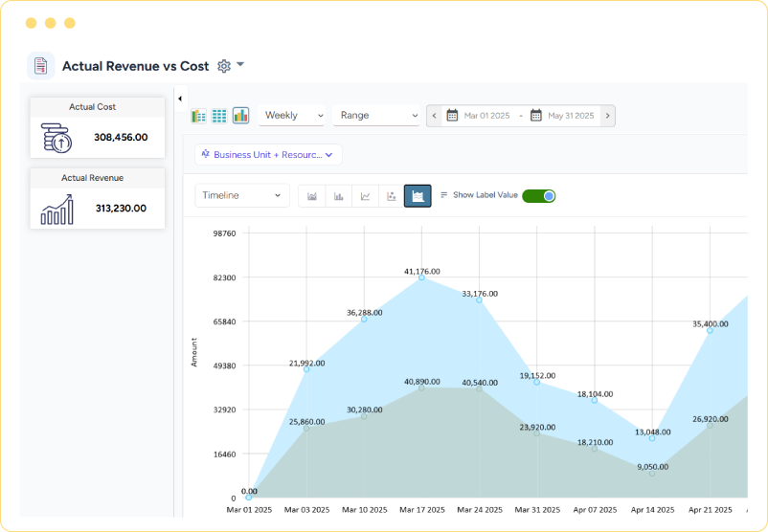The image size is (768, 532).
Task: Click the 25,860.00 data point marker
Action: [x=306, y=429]
